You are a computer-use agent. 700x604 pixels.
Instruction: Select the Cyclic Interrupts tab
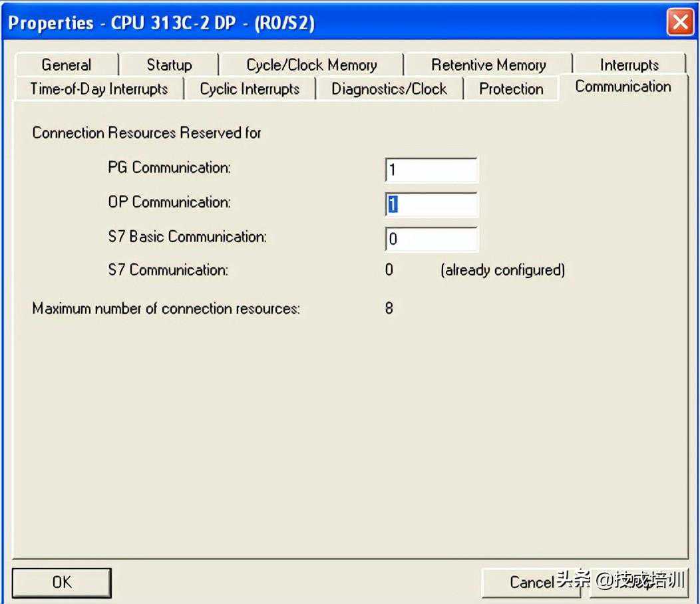point(250,89)
